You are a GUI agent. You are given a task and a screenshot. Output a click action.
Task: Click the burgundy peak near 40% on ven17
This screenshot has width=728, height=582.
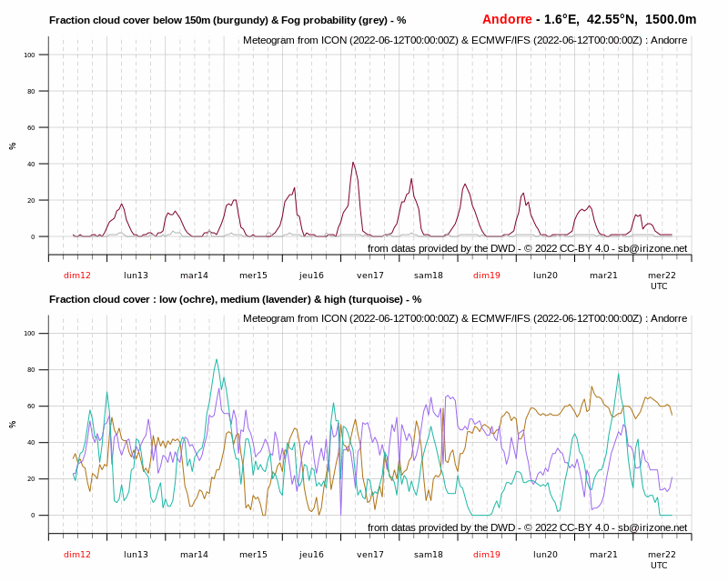[x=353, y=163]
